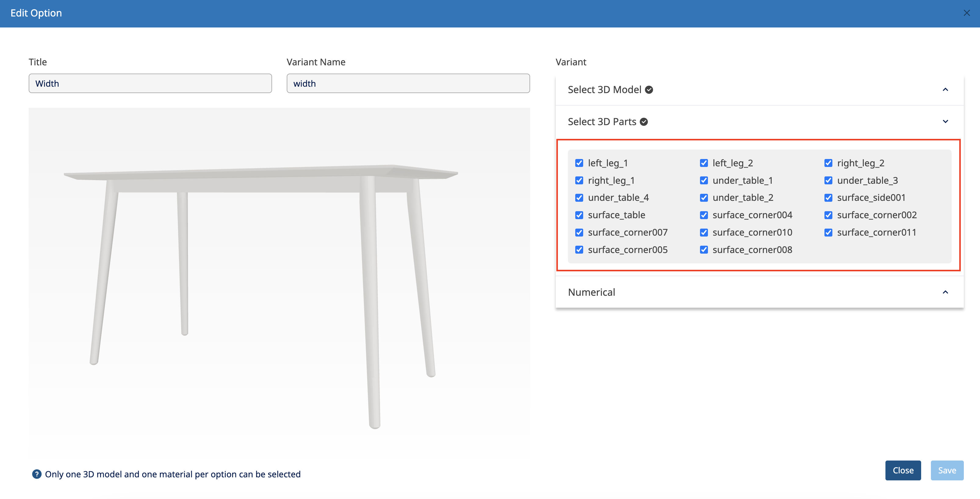Uncheck the left_leg_1 part
Viewport: 980px width, 499px height.
(x=579, y=163)
